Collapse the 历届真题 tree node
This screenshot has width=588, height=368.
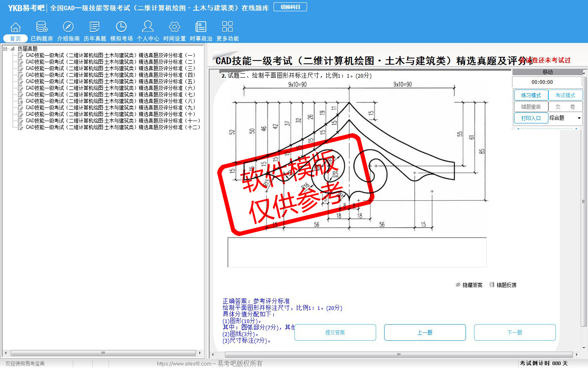click(x=5, y=49)
